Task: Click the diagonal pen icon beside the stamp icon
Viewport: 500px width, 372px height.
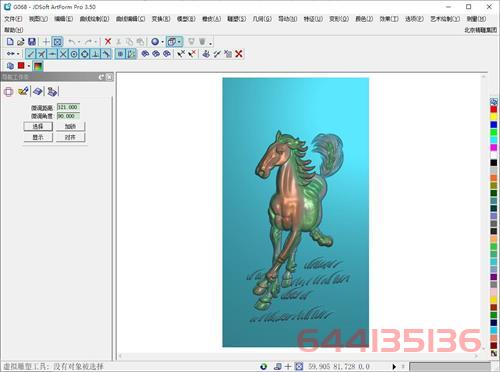Action: click(x=217, y=54)
